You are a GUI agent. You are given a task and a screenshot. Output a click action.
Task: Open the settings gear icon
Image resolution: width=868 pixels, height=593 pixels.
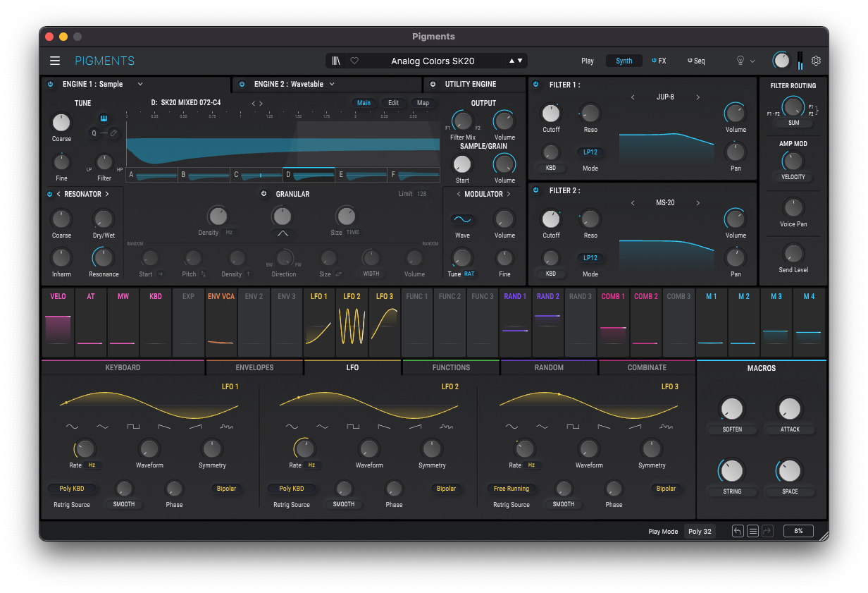[816, 61]
